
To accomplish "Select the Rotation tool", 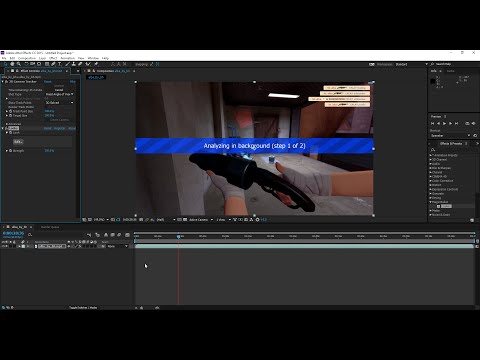I will pyautogui.click(x=26, y=64).
